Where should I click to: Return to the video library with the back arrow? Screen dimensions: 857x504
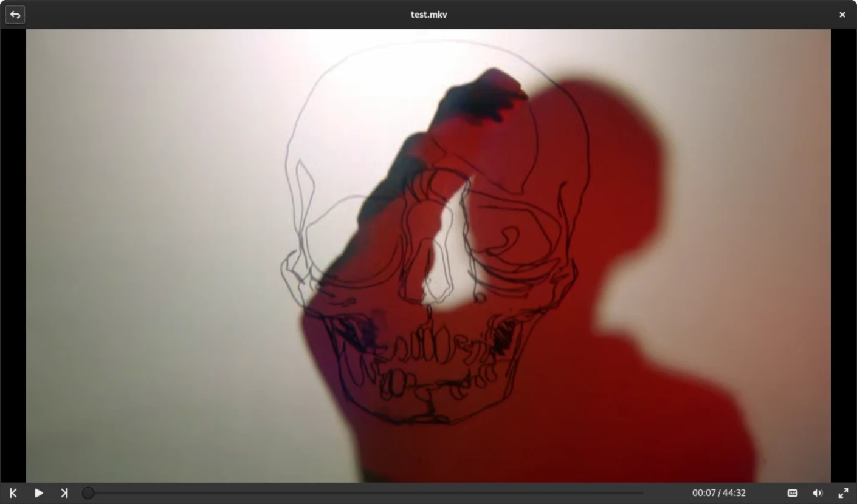pos(15,15)
